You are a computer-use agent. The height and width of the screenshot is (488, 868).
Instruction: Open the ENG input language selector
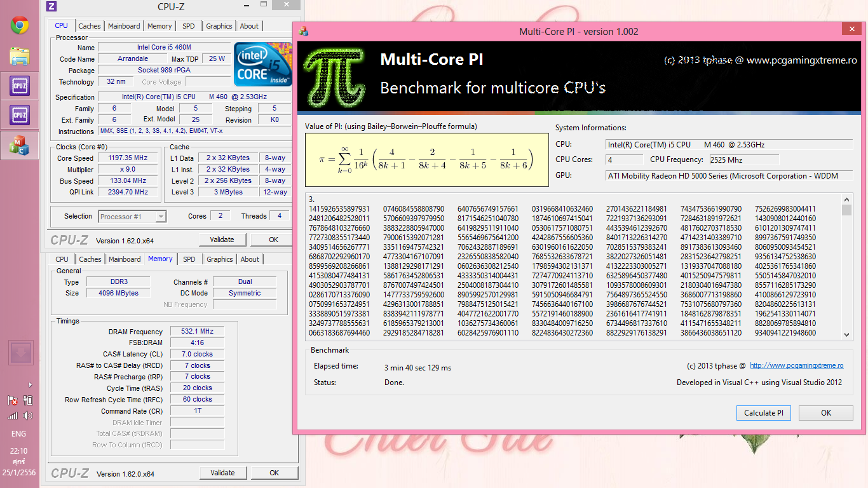[19, 434]
